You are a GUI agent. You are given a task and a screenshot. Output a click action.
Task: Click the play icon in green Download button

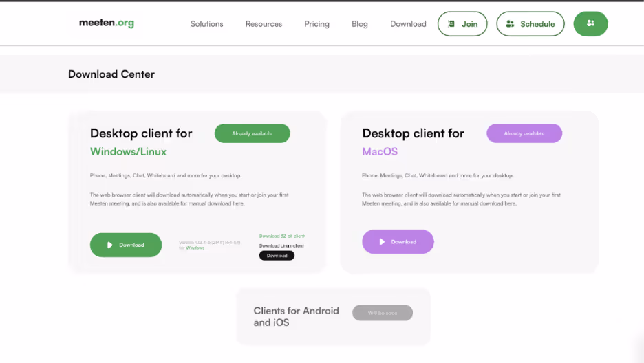109,245
